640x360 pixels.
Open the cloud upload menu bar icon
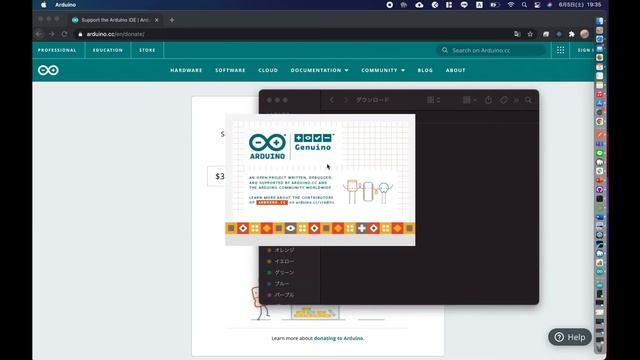pos(419,5)
